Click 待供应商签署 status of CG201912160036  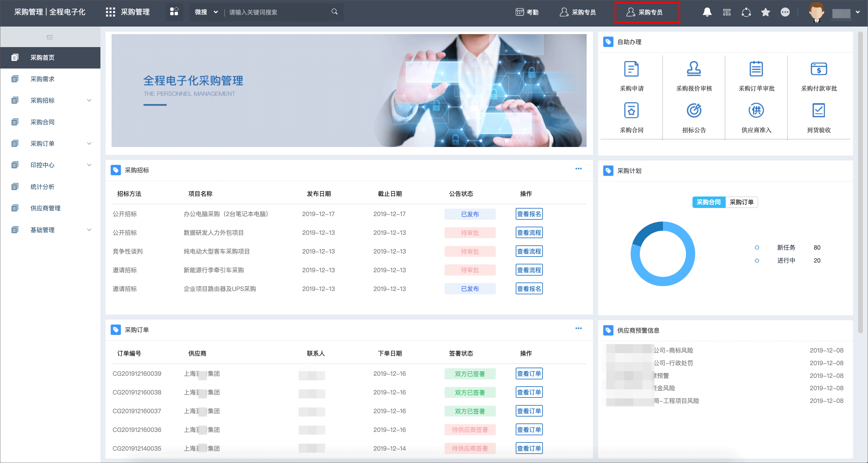coord(470,430)
